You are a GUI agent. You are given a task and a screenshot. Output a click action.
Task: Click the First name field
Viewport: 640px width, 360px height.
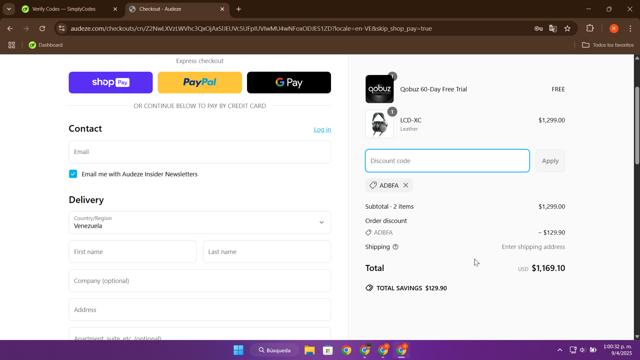pos(132,251)
